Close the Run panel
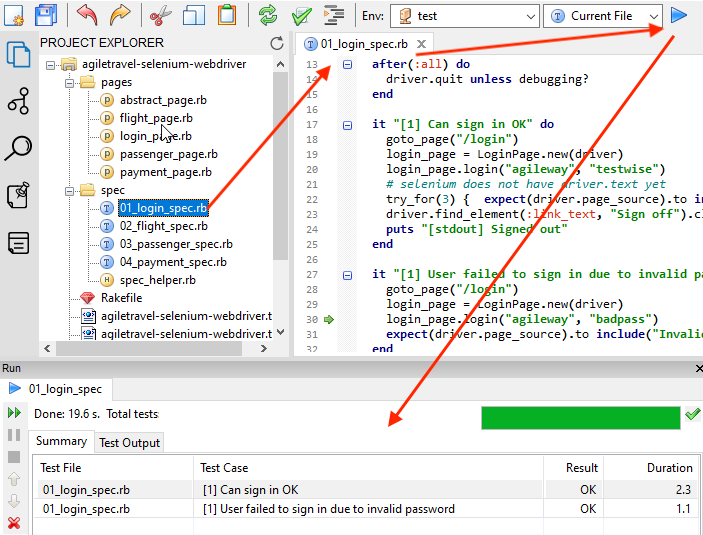 pyautogui.click(x=699, y=369)
